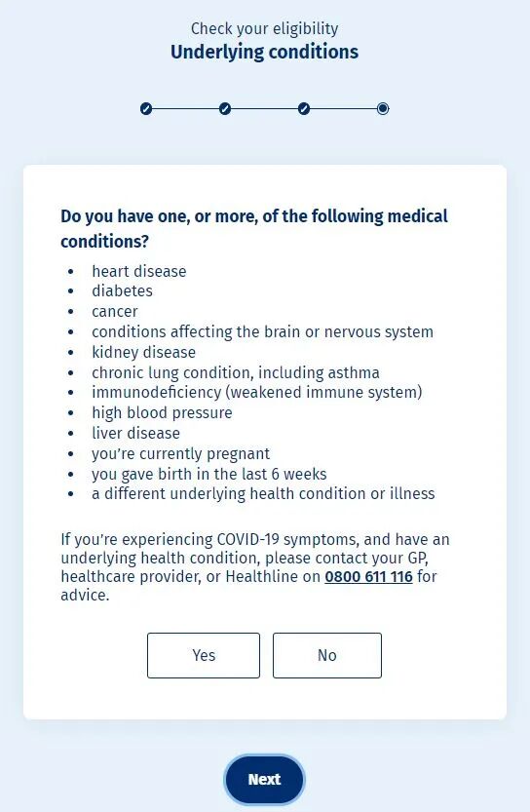Click 'you gave birth in the last 6 weeks'
This screenshot has width=530, height=812.
click(209, 474)
